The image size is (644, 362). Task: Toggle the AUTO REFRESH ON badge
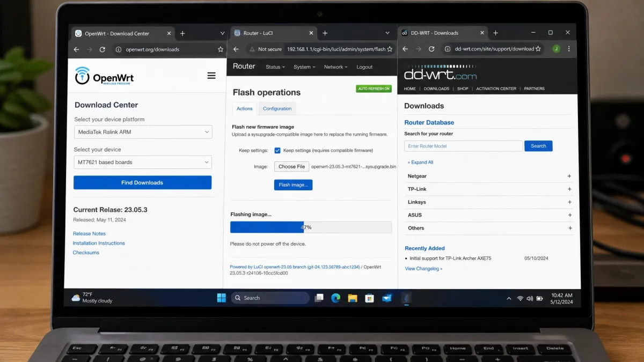coord(374,88)
